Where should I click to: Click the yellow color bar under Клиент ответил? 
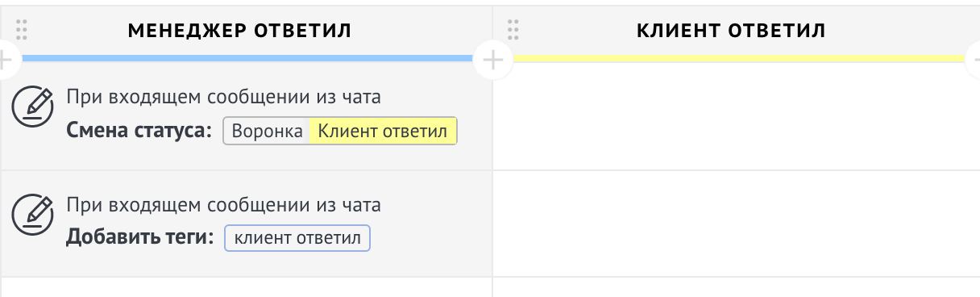[x=738, y=58]
